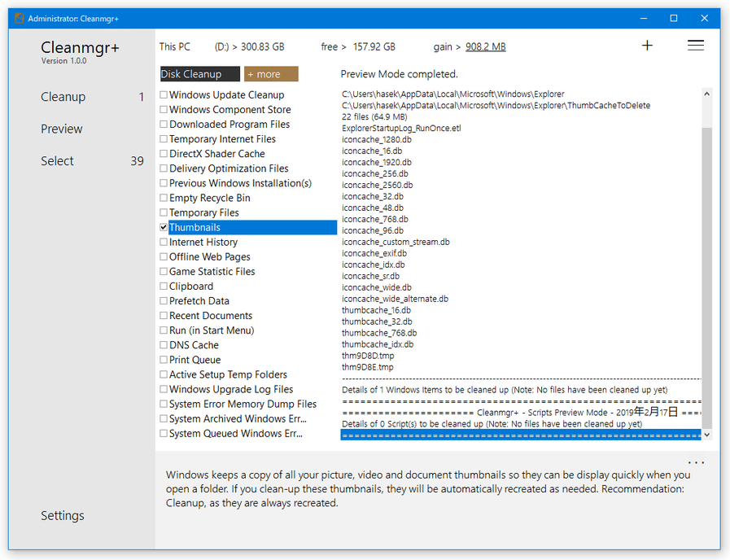Check the Delivery Optimization Files checkbox
This screenshot has width=730, height=560.
point(164,168)
